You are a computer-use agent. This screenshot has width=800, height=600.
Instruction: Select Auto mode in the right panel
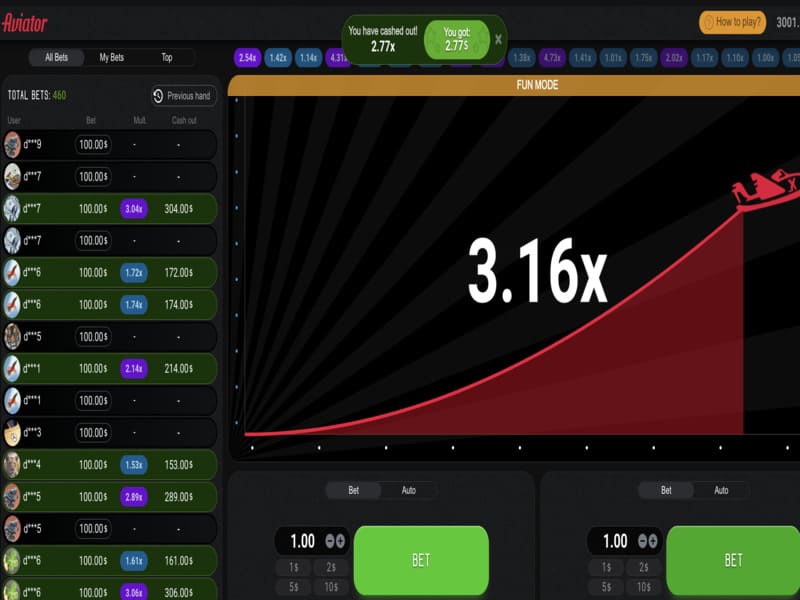point(721,490)
